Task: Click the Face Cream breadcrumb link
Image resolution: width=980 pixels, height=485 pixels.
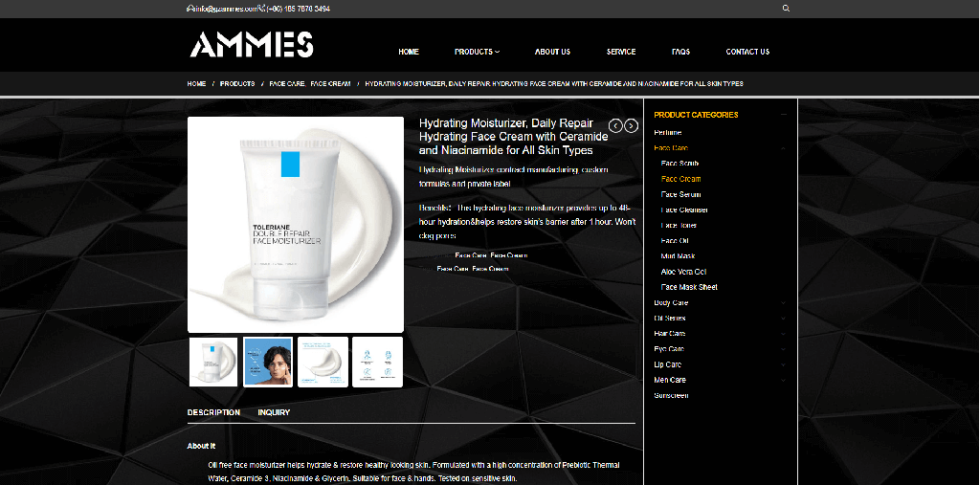Action: tap(330, 84)
